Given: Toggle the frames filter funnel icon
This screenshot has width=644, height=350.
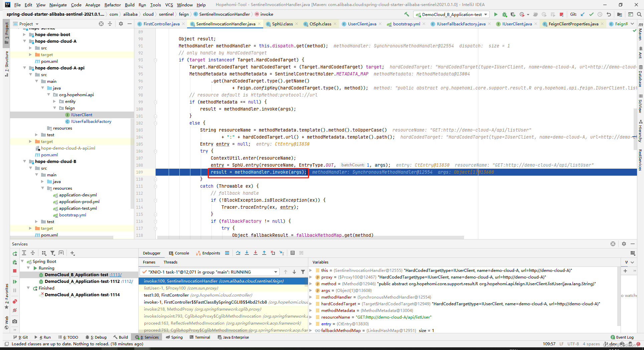Looking at the screenshot, I should 303,272.
